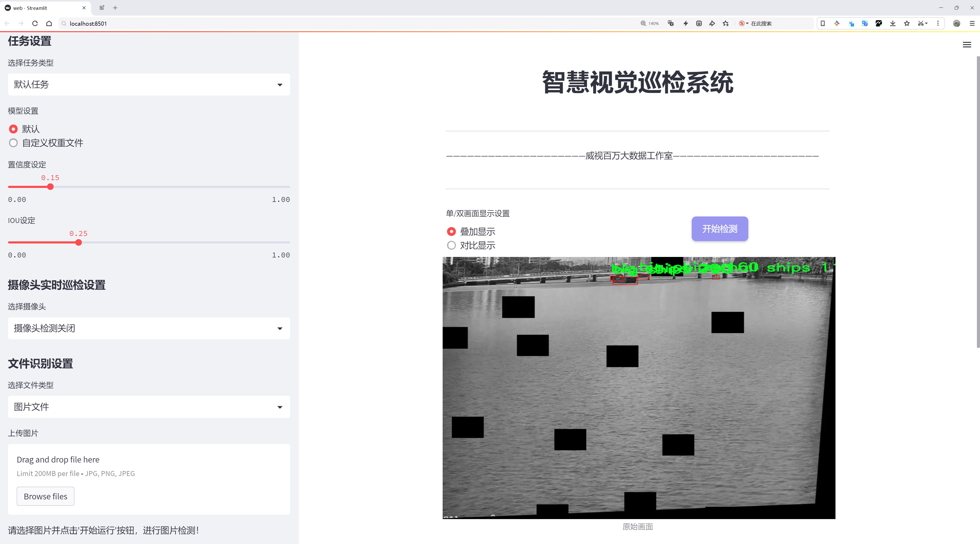
Task: Go to the browser home page icon
Action: pyautogui.click(x=49, y=24)
